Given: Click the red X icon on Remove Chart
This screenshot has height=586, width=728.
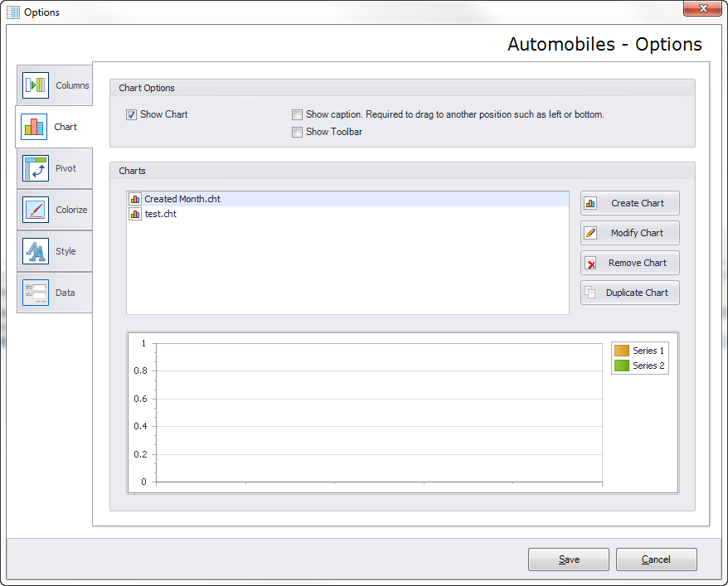Looking at the screenshot, I should tap(590, 263).
